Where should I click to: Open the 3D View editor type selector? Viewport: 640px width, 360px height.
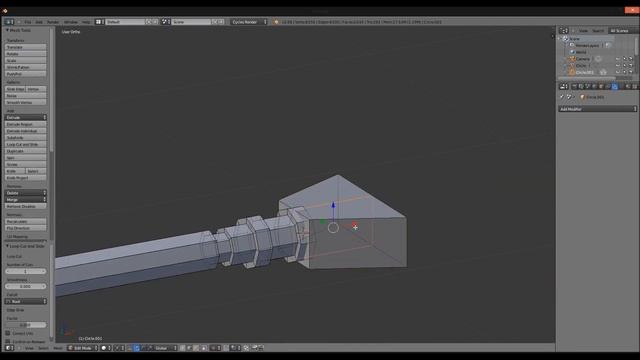8,348
